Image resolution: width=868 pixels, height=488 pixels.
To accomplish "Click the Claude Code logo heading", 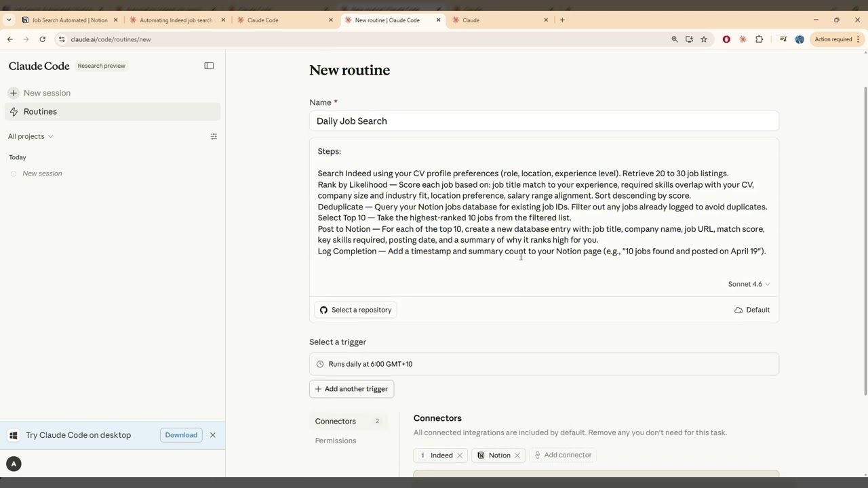I will pos(39,66).
